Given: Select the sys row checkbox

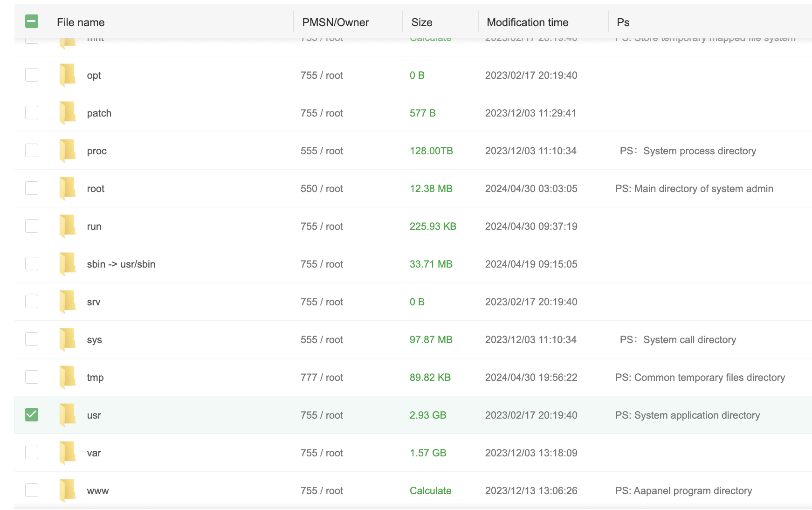Looking at the screenshot, I should tap(32, 339).
